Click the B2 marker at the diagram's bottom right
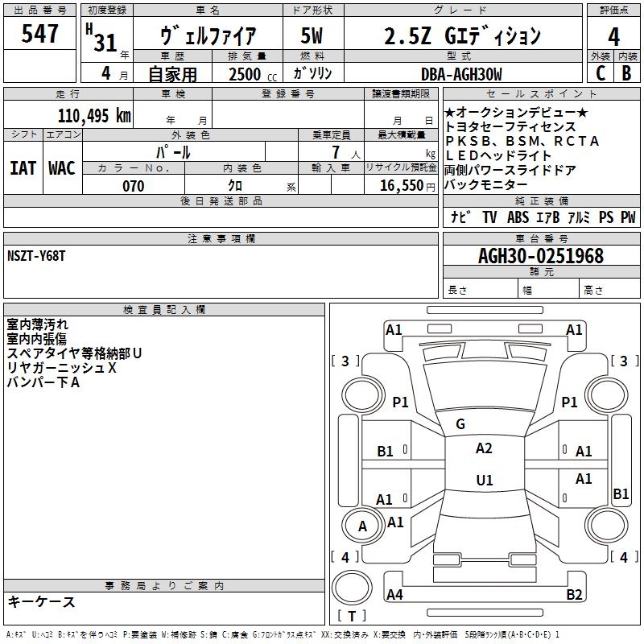This screenshot has width=644, height=644. click(574, 595)
